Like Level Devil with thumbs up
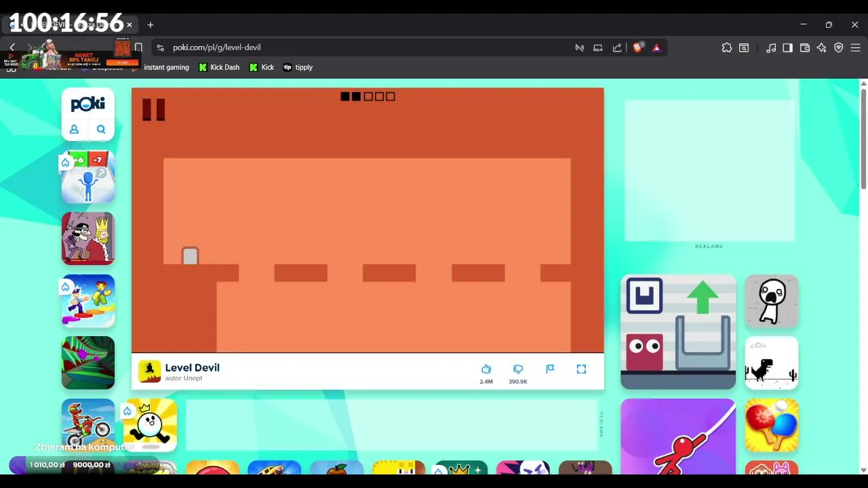Image resolution: width=868 pixels, height=488 pixels. (x=486, y=369)
